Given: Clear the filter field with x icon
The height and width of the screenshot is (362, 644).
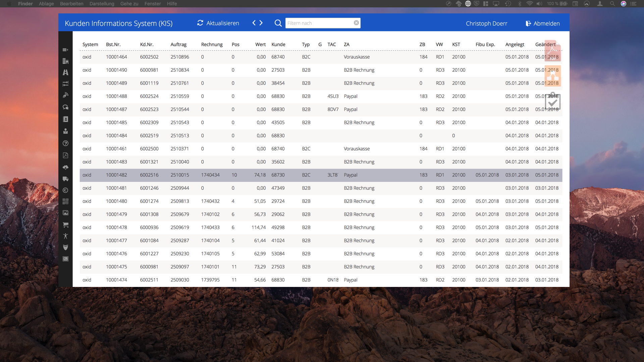Looking at the screenshot, I should tap(356, 23).
